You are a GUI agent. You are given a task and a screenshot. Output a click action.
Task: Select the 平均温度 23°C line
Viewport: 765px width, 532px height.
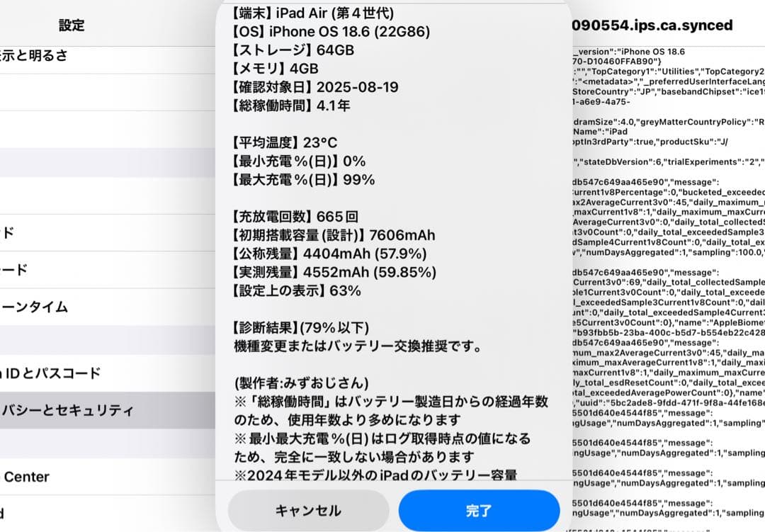pos(285,143)
